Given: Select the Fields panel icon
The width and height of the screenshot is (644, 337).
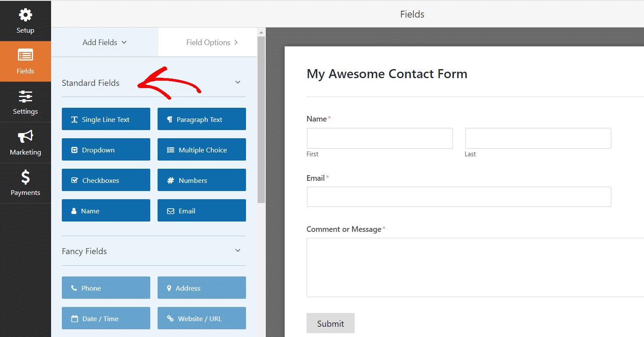Looking at the screenshot, I should [25, 61].
